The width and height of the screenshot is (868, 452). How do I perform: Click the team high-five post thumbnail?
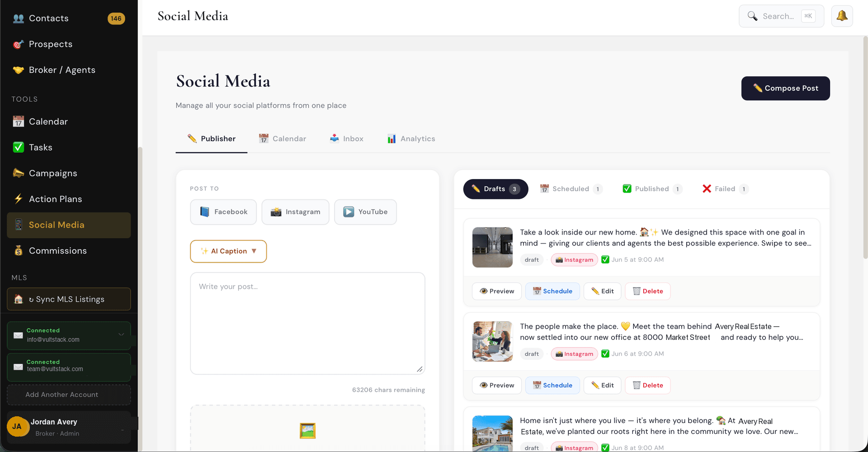coord(492,341)
